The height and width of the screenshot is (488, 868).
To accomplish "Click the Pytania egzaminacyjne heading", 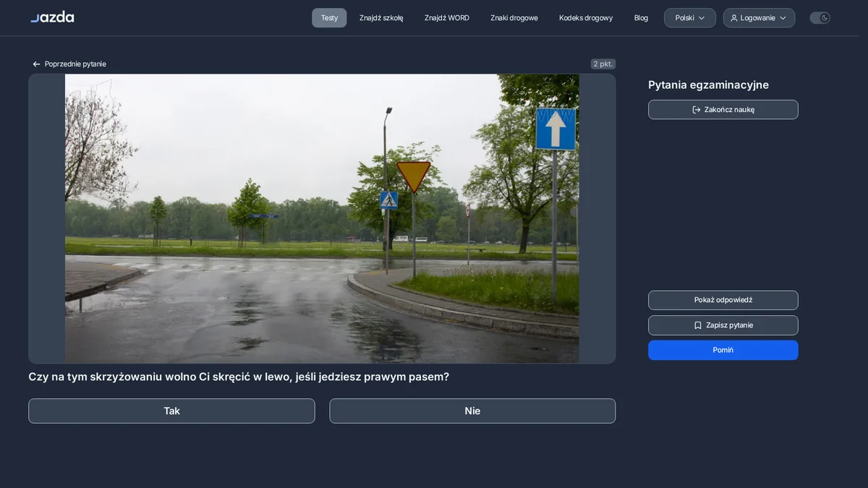I will [x=708, y=85].
